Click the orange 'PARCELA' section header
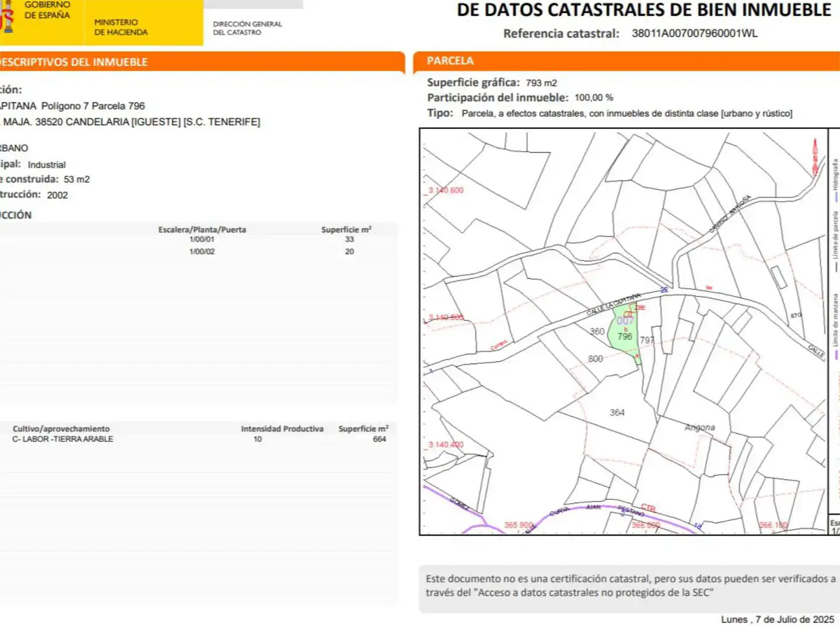 626,61
